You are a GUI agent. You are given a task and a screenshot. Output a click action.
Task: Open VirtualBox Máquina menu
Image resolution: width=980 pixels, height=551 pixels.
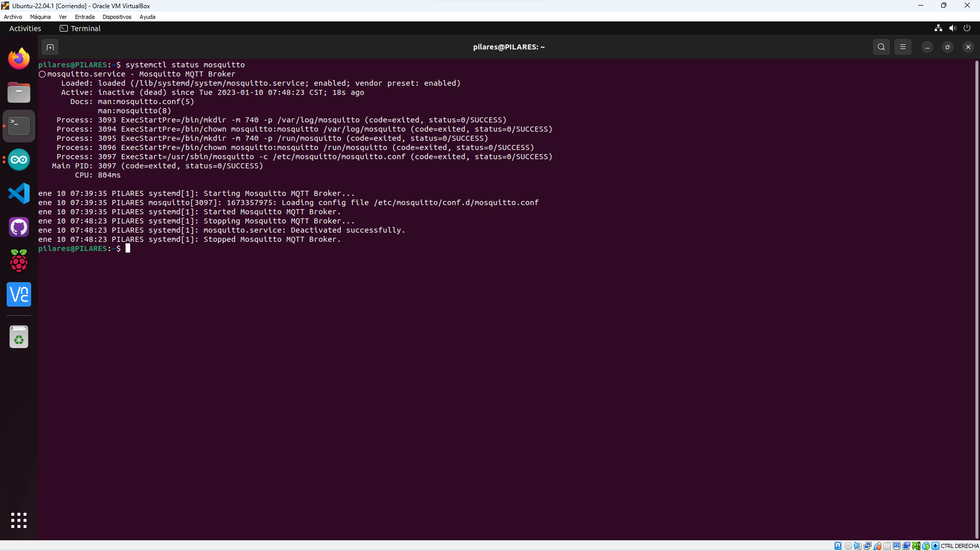pyautogui.click(x=40, y=17)
